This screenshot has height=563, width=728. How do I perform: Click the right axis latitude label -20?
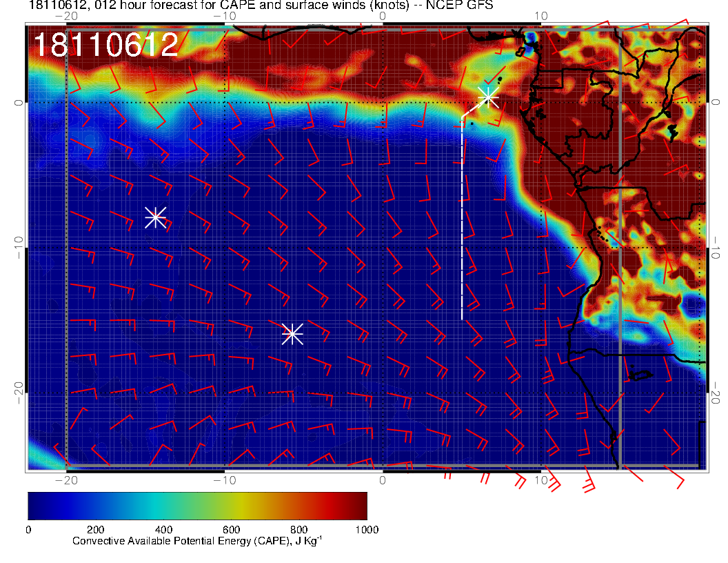(x=718, y=393)
